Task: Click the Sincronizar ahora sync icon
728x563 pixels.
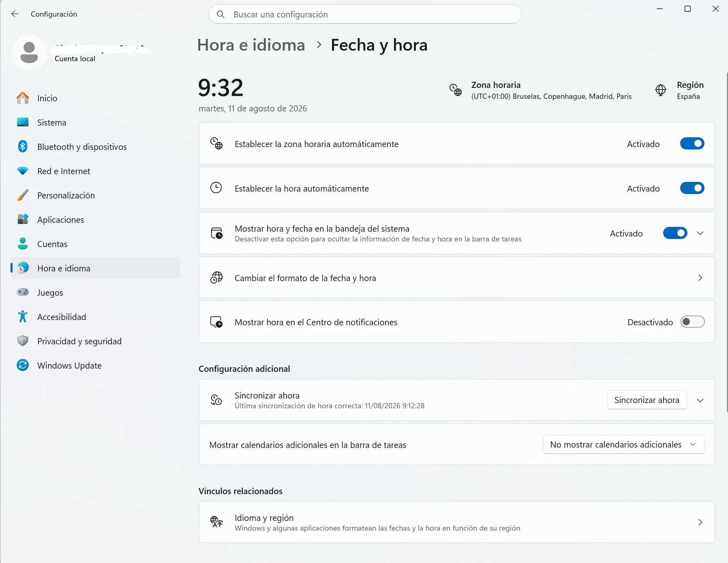Action: 216,400
